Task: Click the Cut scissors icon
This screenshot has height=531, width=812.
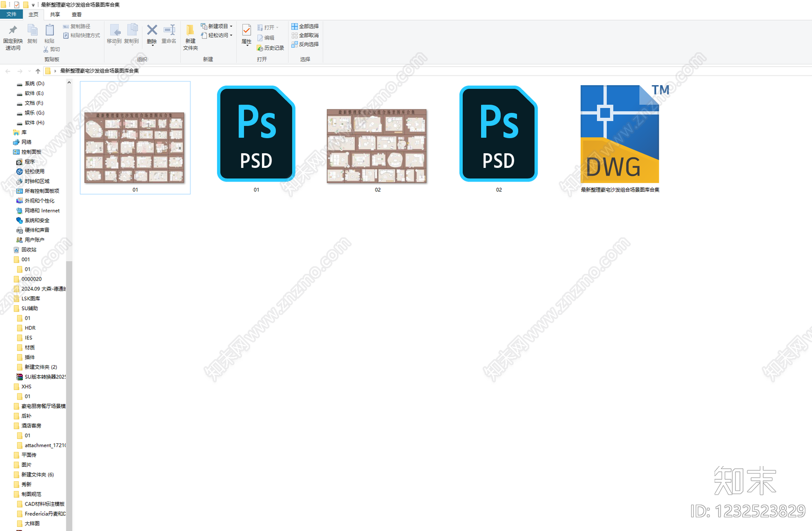Action: (x=46, y=49)
